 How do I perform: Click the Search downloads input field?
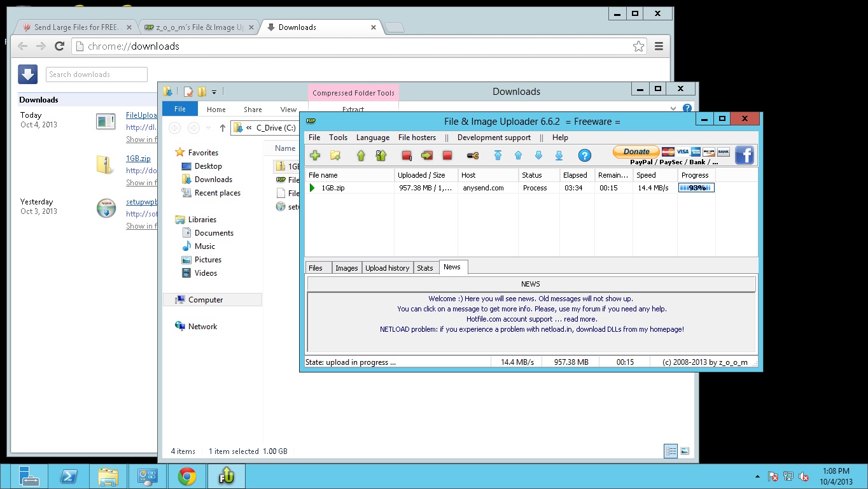[x=97, y=74]
